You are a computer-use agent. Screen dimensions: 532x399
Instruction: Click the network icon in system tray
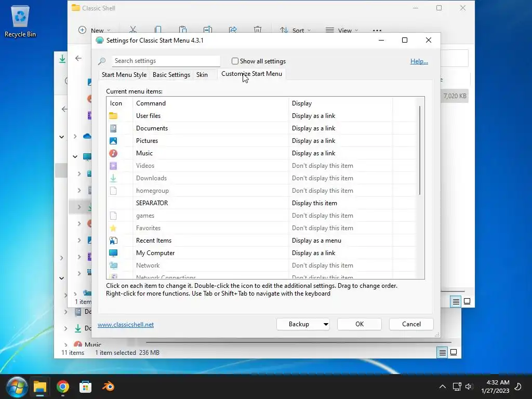tap(457, 387)
